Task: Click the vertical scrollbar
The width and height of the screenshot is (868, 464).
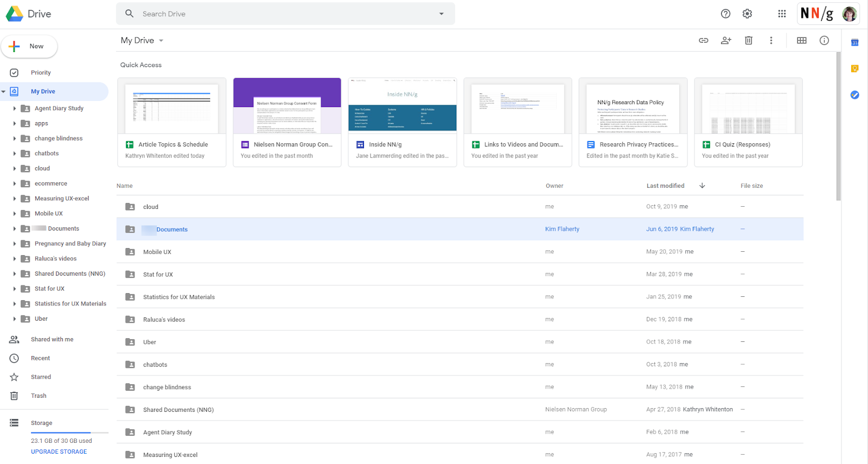Action: tap(838, 126)
